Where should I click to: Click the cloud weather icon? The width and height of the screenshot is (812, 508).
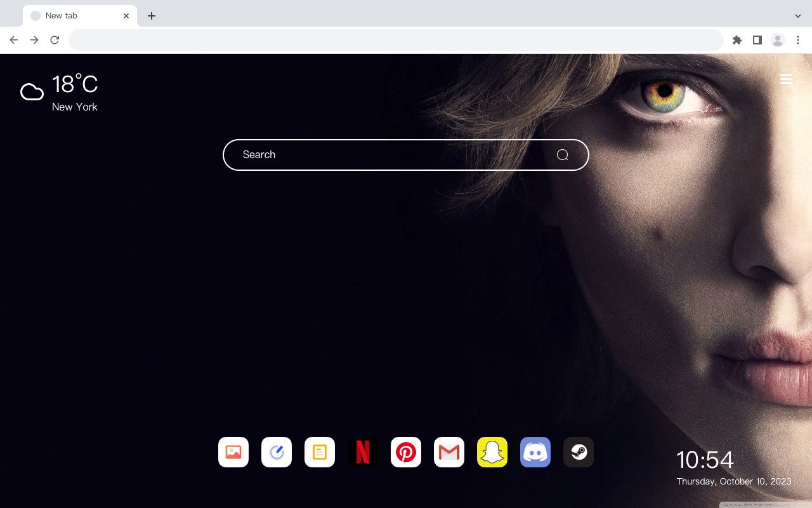[x=32, y=92]
